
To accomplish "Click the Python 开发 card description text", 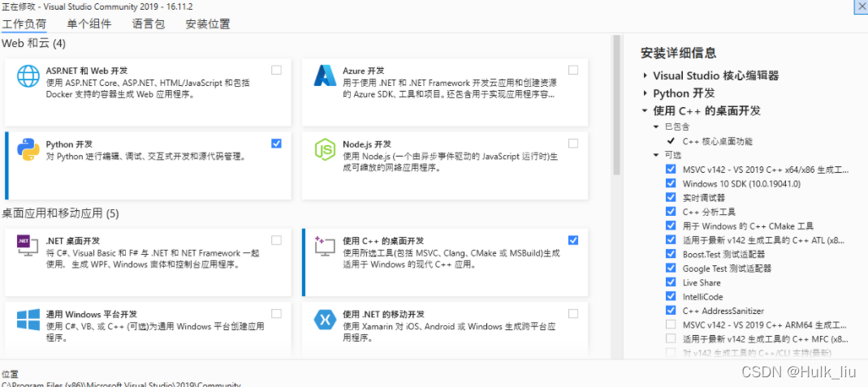I will click(145, 157).
